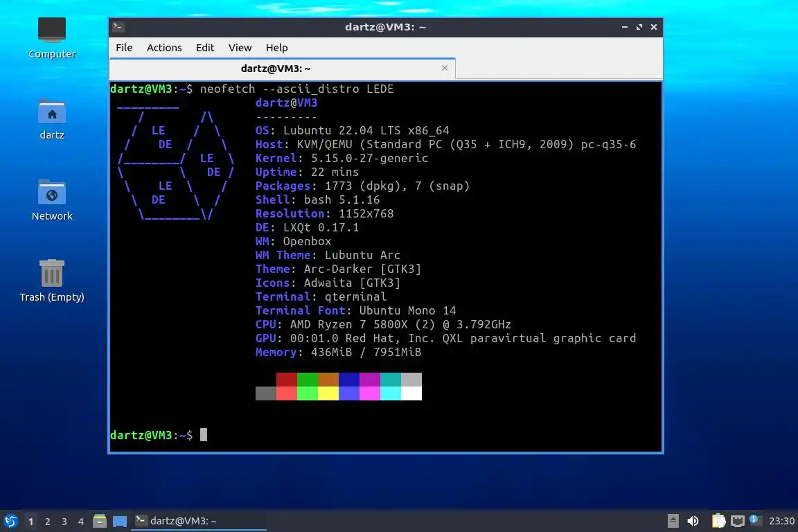Click the 'Kernel: 5.15.0-27-generic' line
The width and height of the screenshot is (798, 532).
click(342, 159)
